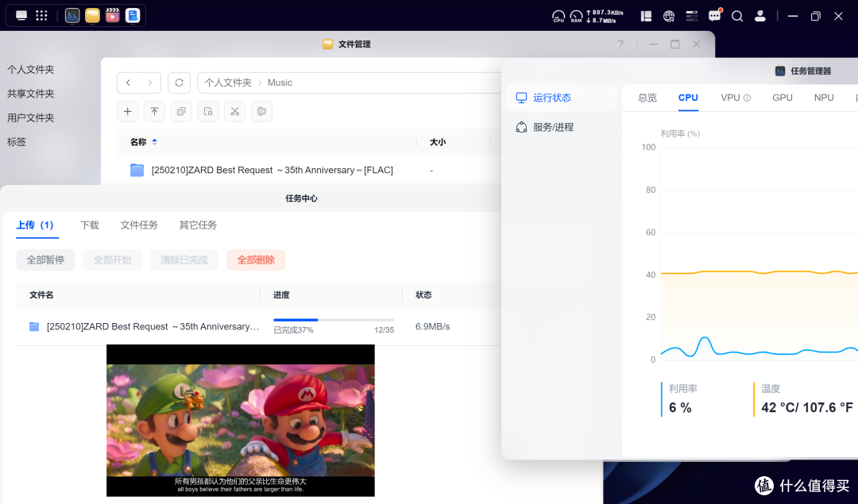Open the user account menu icon
This screenshot has width=858, height=504.
click(x=760, y=17)
